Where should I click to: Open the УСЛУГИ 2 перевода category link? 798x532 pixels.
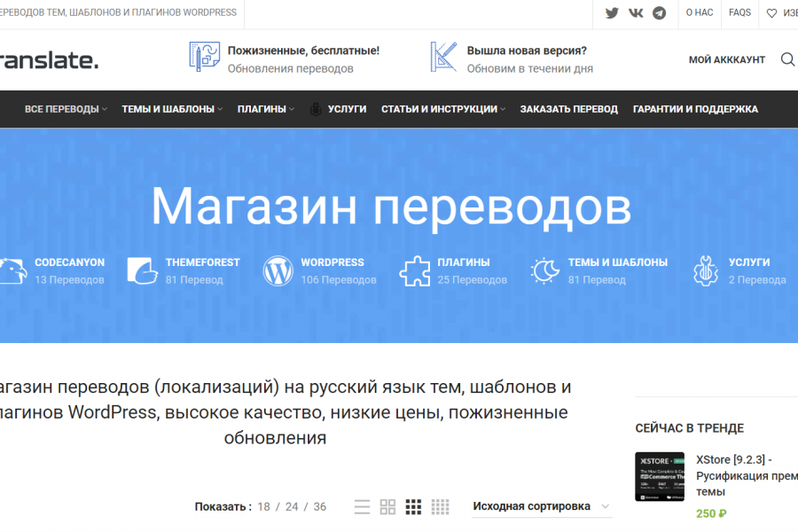point(757,270)
